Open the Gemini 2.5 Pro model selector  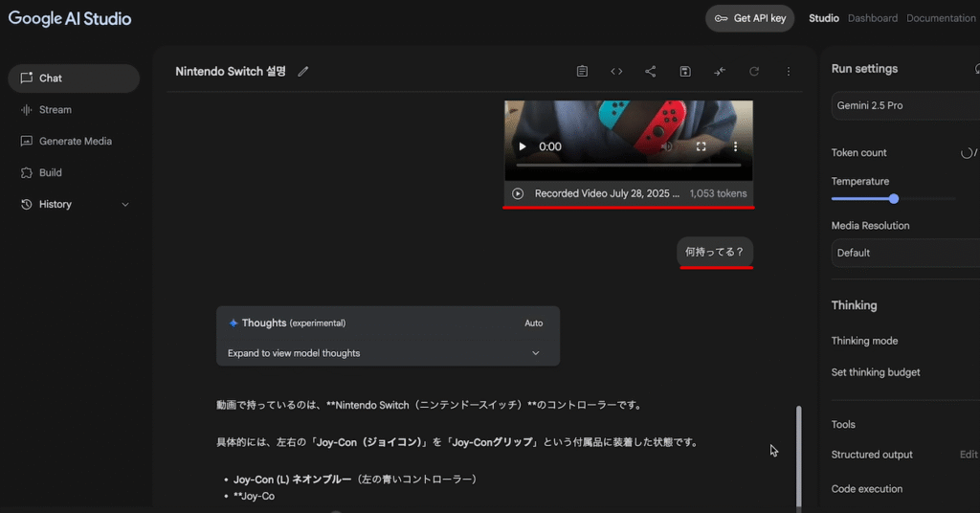[905, 105]
